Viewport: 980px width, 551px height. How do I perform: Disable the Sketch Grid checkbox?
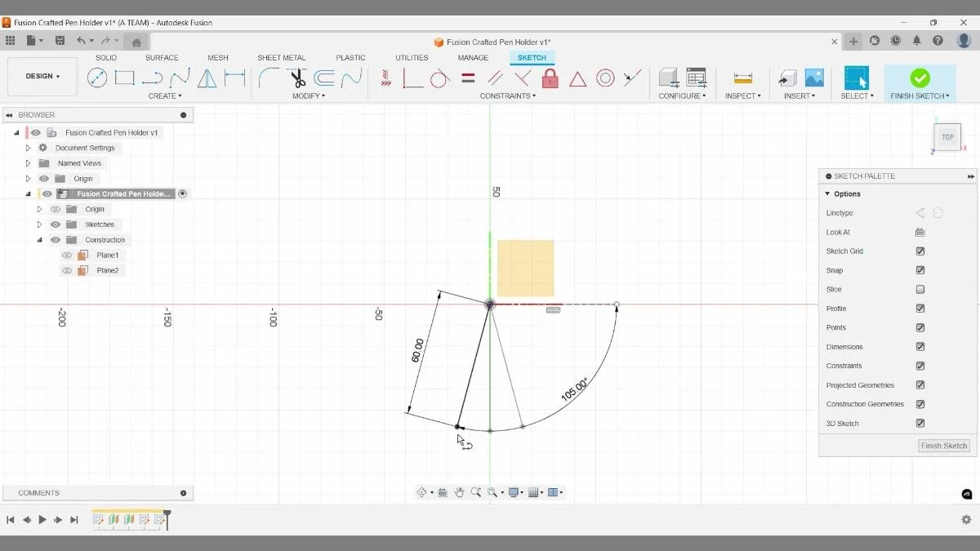point(920,251)
